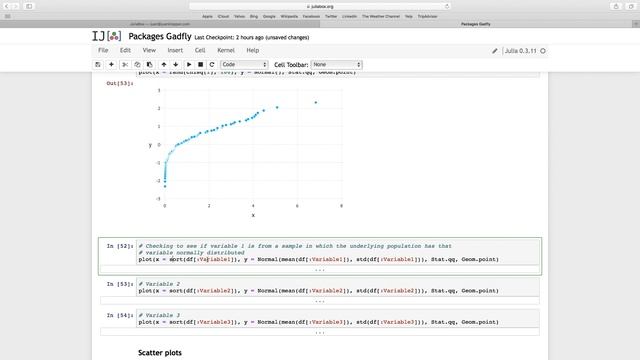
Task: Open the TripAdvisor bookmark link
Action: click(427, 16)
